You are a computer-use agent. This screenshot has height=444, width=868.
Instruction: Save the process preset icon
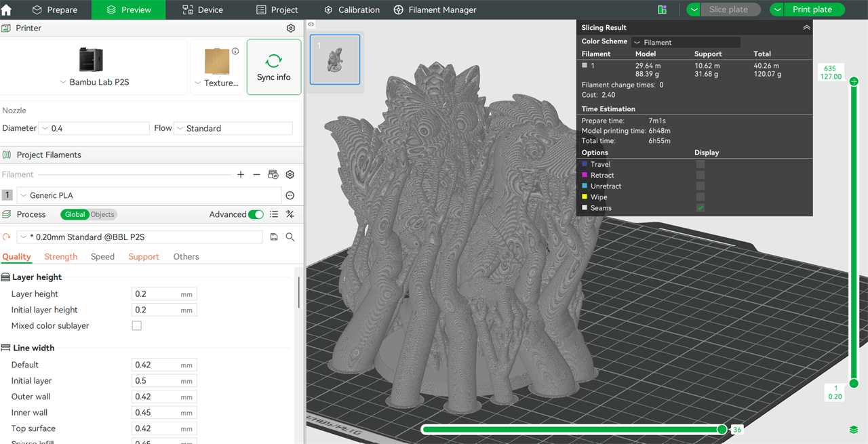coord(274,237)
